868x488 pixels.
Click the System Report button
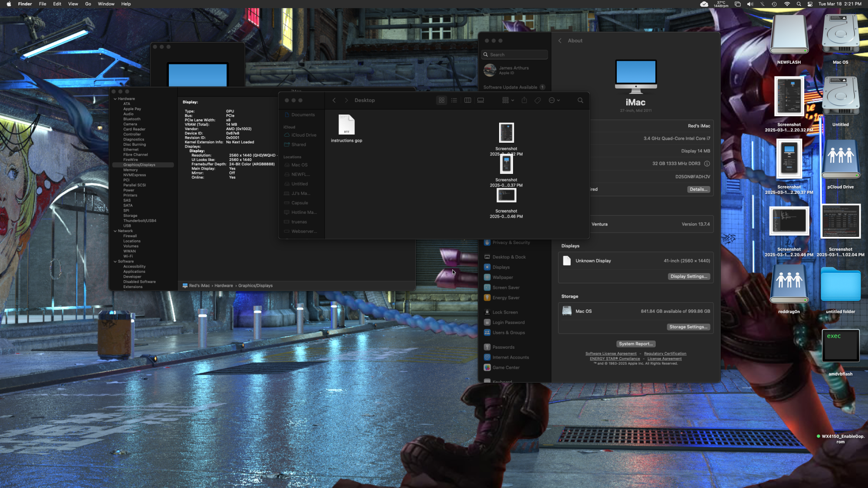click(635, 344)
